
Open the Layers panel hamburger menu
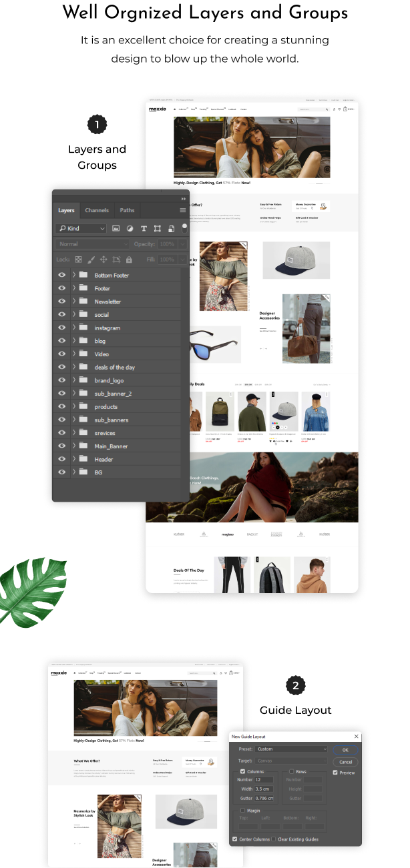coord(182,210)
